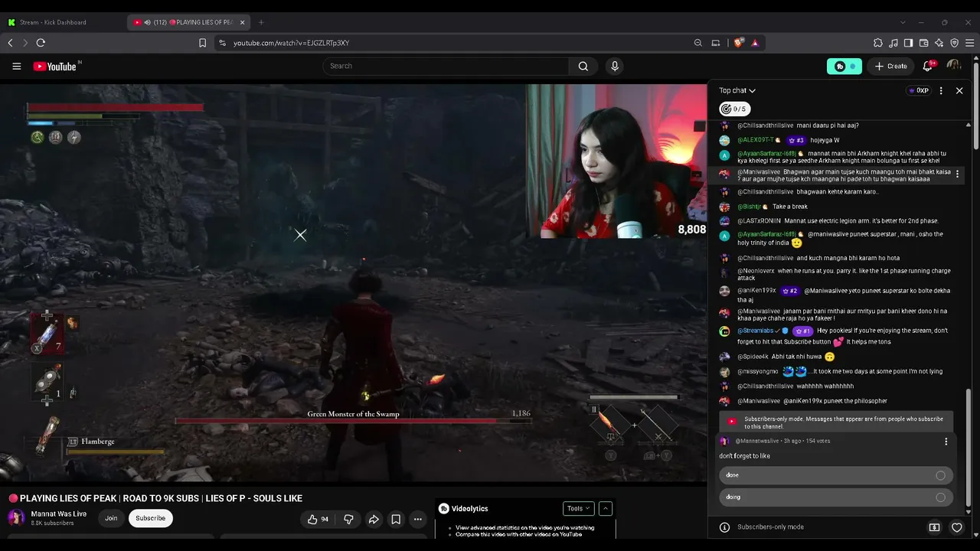Image resolution: width=980 pixels, height=551 pixels.
Task: Open the browser tab search chevron
Action: pos(903,22)
